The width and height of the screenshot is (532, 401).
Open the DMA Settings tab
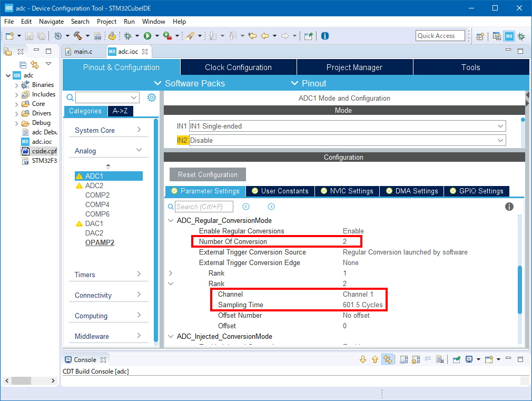pyautogui.click(x=412, y=191)
